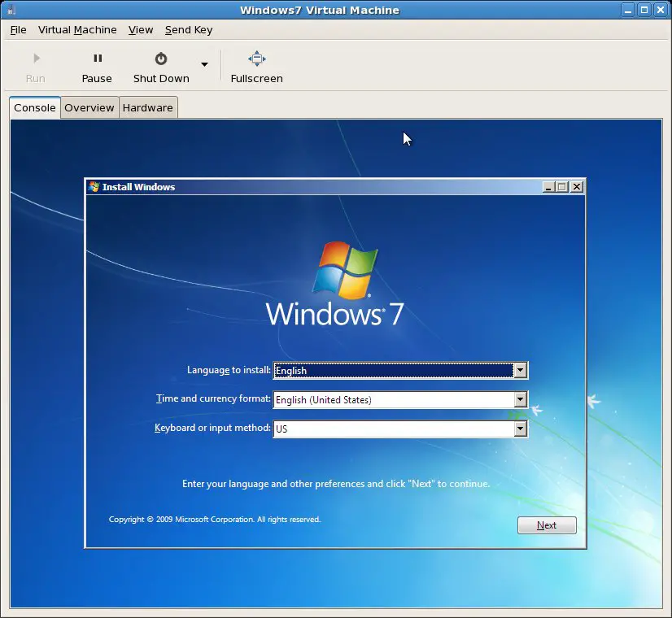Image resolution: width=672 pixels, height=618 pixels.
Task: Click the Install Windows title bar icon
Action: (94, 187)
